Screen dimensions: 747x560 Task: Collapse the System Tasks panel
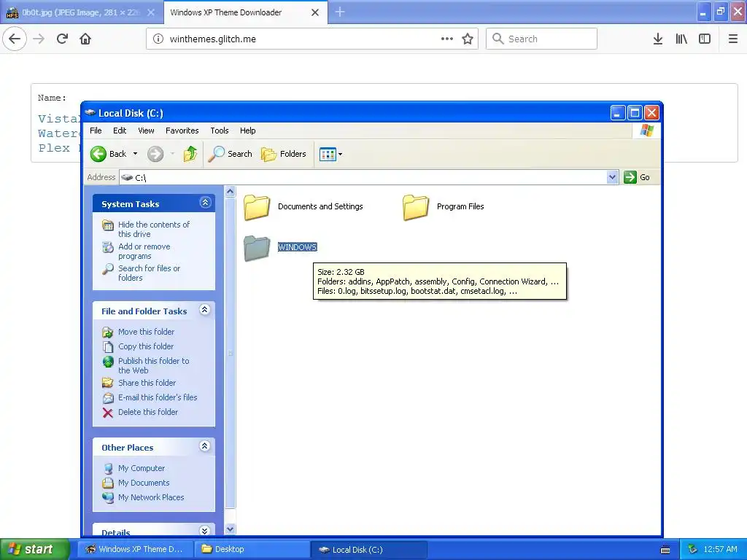205,203
